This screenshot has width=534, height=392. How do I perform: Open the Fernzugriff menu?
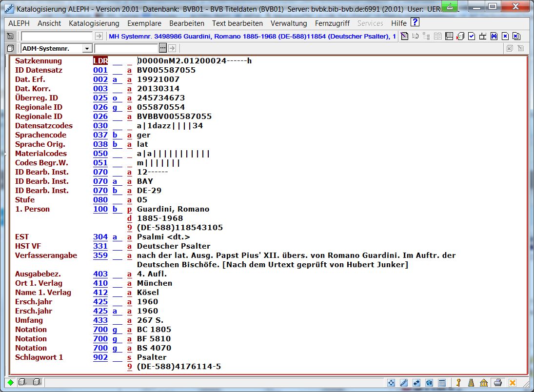[332, 23]
